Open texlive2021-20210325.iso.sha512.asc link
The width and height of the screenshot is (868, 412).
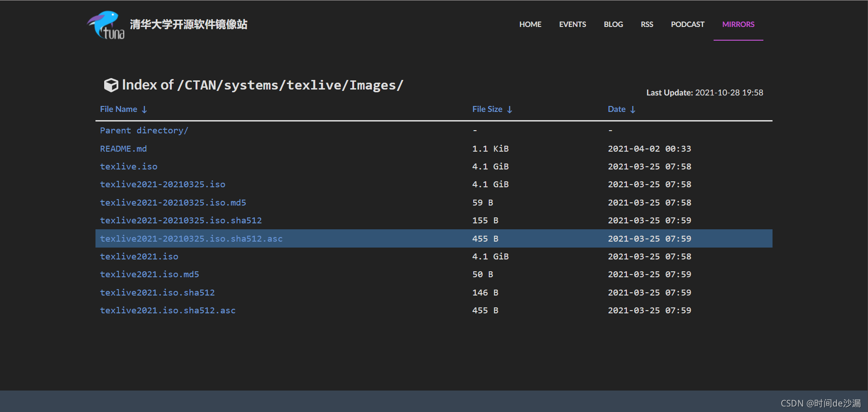click(191, 239)
